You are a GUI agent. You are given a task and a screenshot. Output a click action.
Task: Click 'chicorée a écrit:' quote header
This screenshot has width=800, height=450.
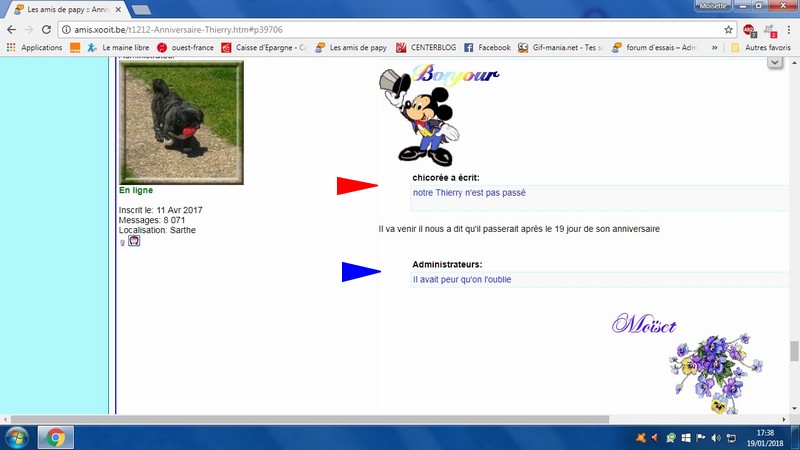click(446, 178)
